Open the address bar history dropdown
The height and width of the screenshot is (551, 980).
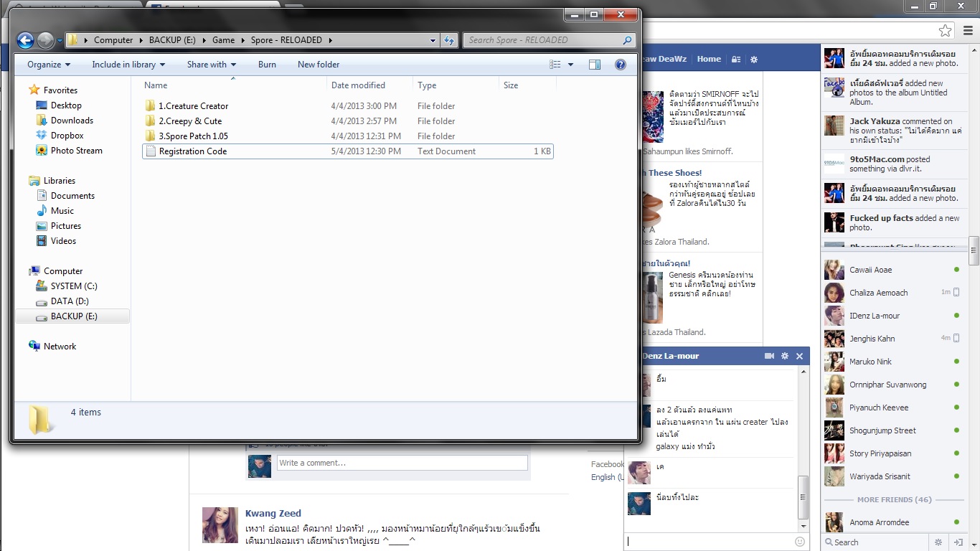[x=433, y=41]
